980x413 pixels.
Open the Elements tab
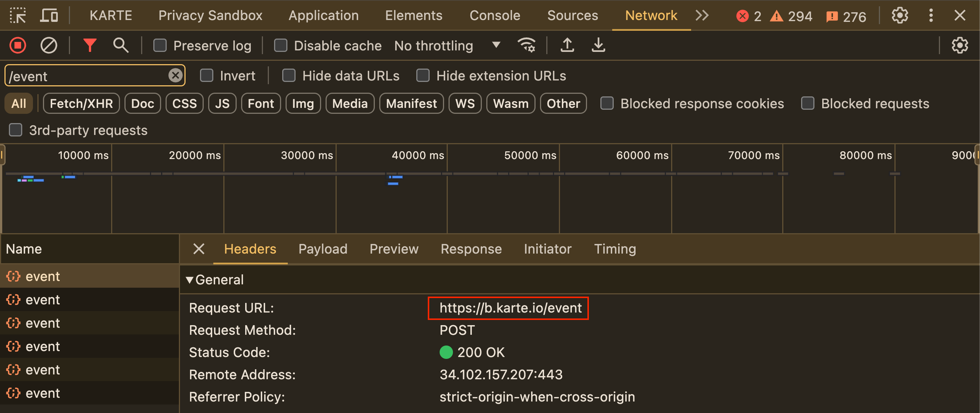414,16
